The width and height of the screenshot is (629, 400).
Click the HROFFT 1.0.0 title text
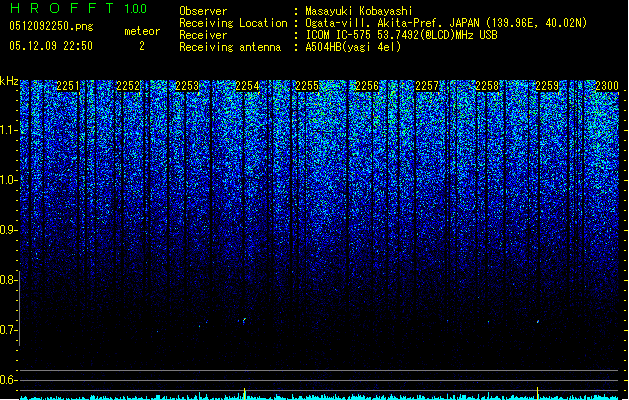coord(79,8)
